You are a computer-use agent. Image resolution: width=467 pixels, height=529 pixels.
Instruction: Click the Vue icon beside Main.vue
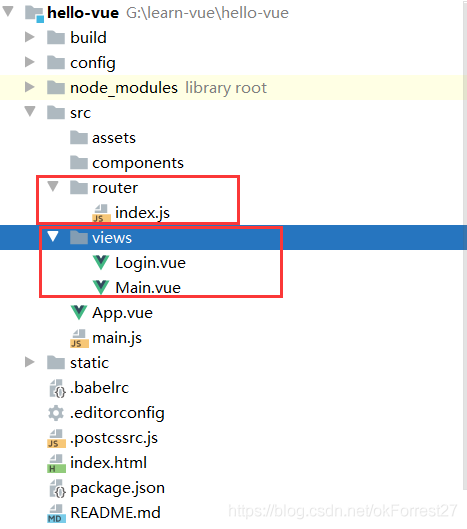pyautogui.click(x=101, y=287)
